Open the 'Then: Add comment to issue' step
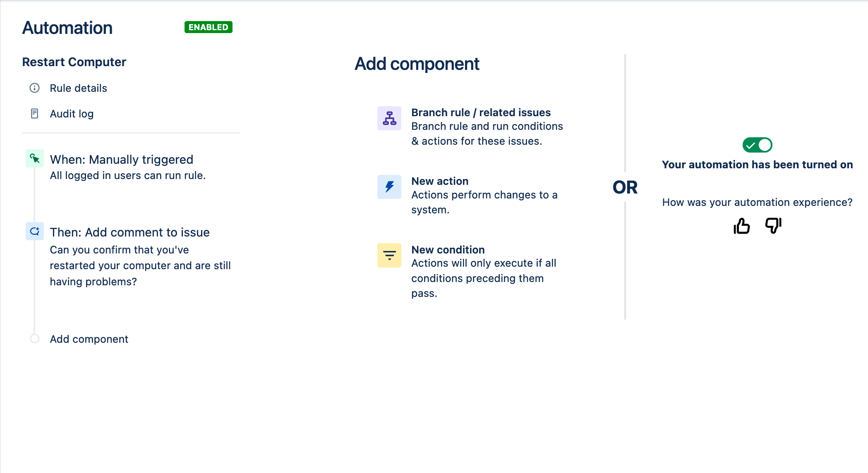The width and height of the screenshot is (868, 473). tap(129, 232)
